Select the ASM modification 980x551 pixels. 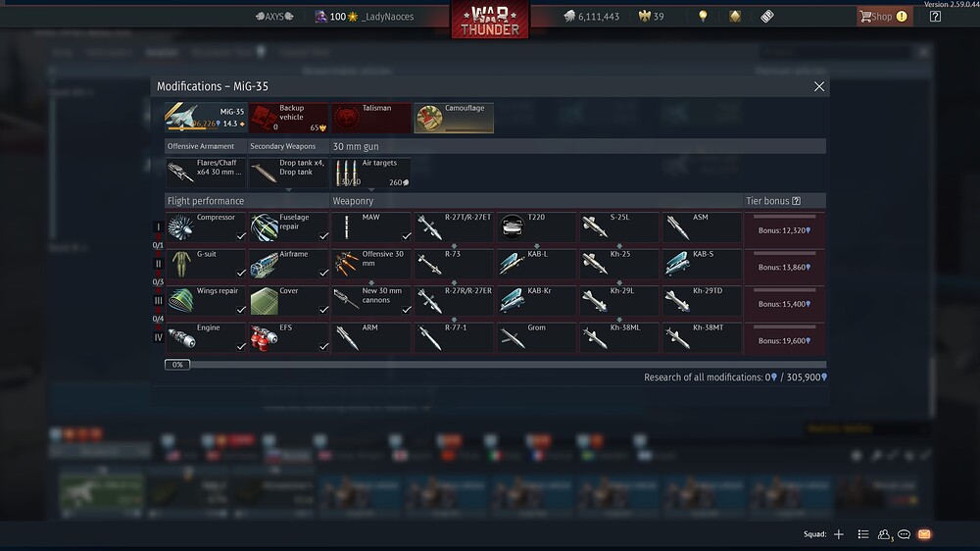(703, 227)
